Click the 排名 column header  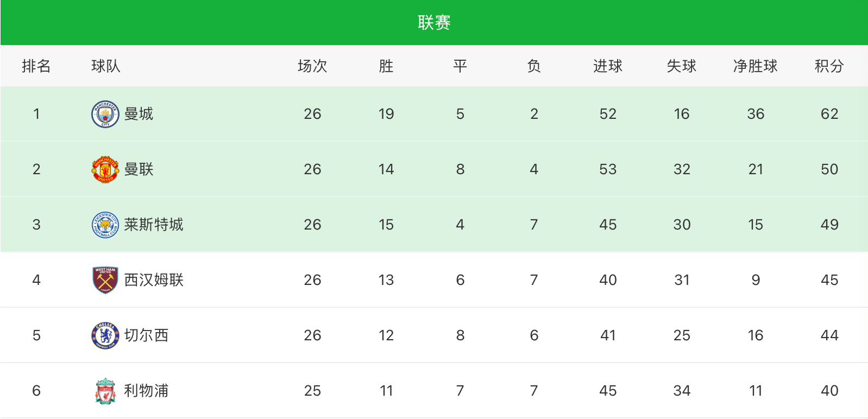36,66
